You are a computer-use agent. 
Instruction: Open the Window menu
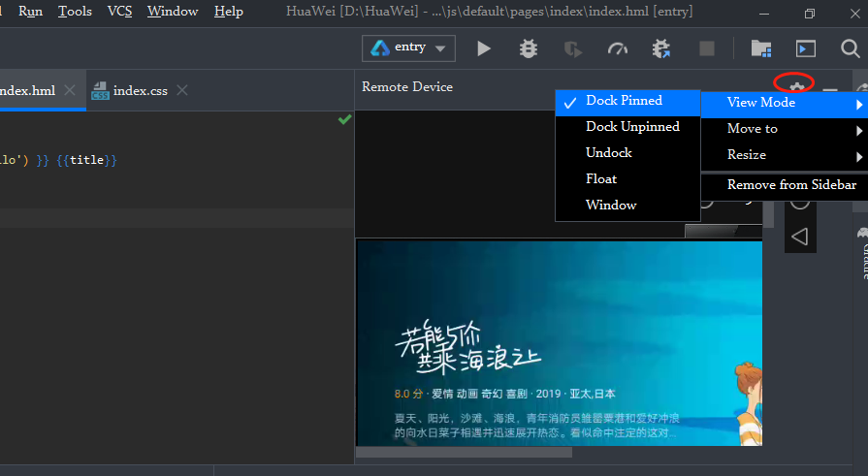[x=173, y=12]
